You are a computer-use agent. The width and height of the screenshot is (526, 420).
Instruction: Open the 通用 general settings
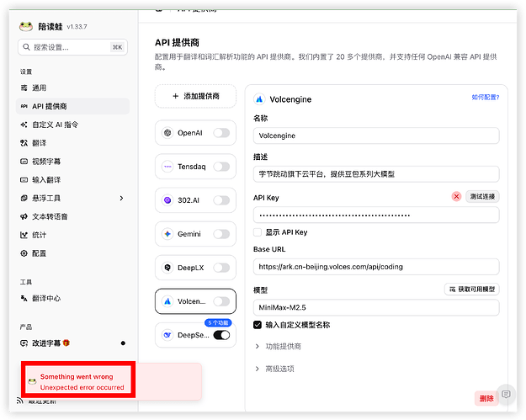coord(72,88)
